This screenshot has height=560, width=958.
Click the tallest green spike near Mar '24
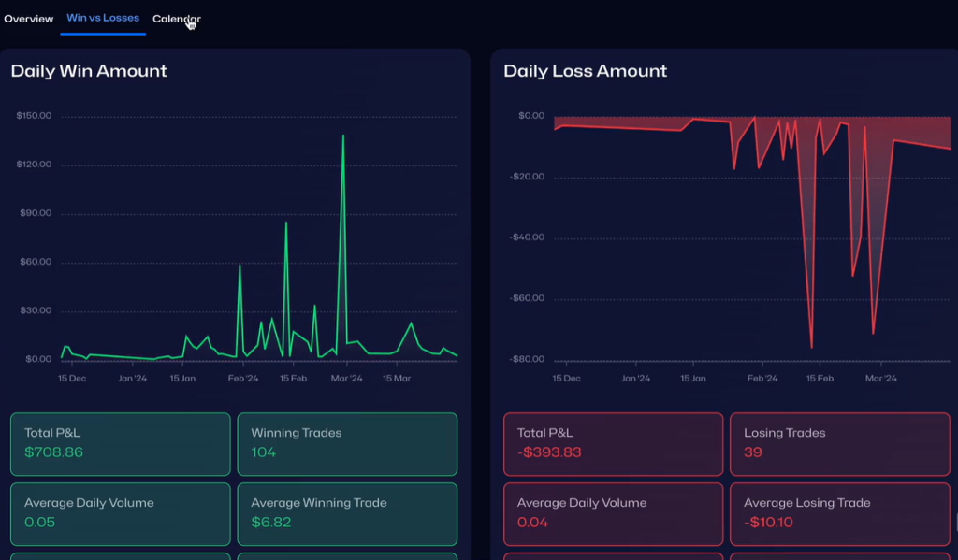point(343,136)
